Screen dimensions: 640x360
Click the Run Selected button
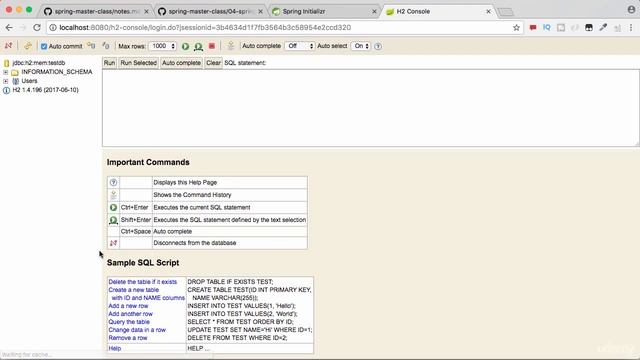pos(138,63)
